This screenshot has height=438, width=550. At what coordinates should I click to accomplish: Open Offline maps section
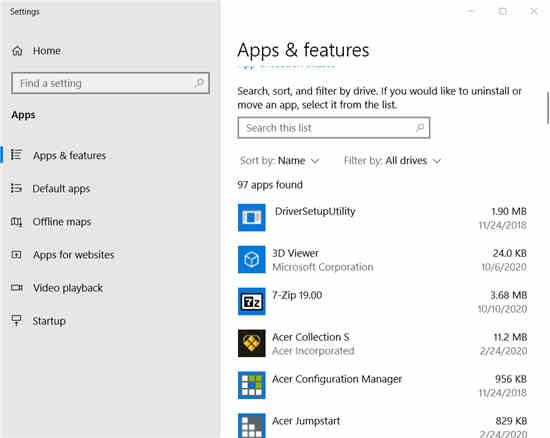[x=62, y=222]
